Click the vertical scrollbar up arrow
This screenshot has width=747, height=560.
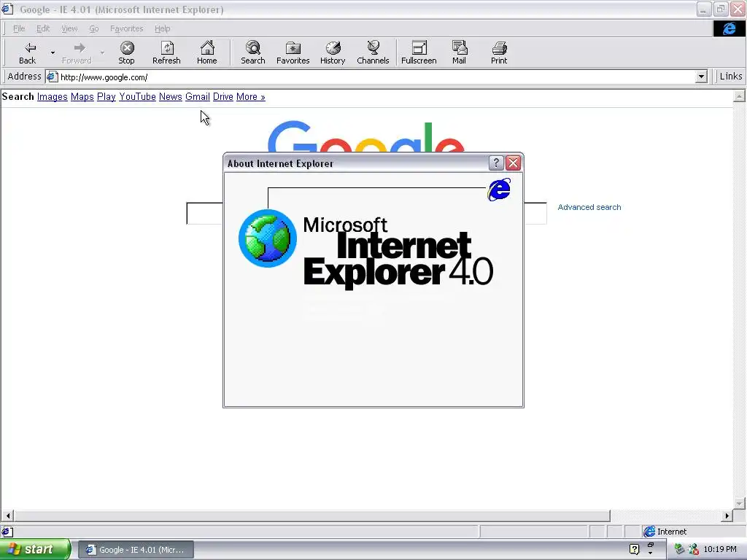pos(739,97)
